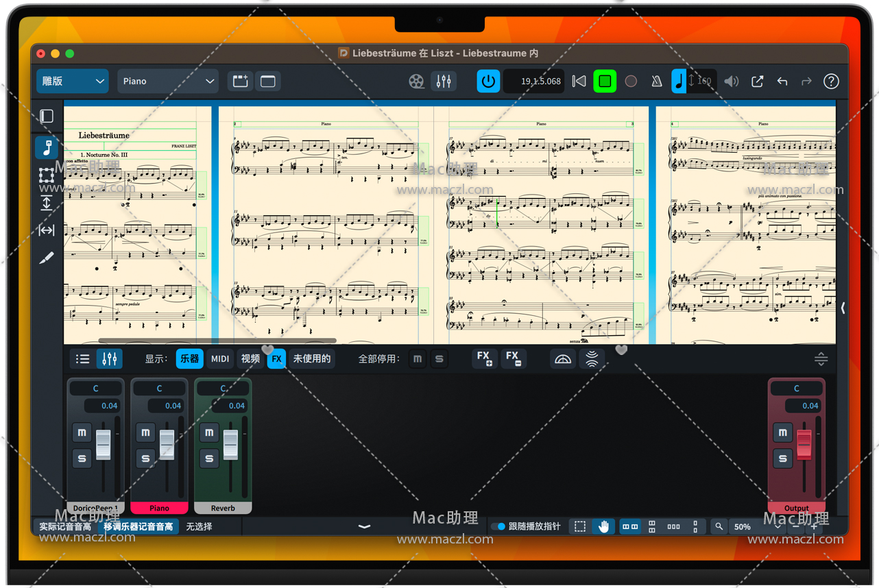
Task: Select the hand tool in status bar
Action: [603, 526]
